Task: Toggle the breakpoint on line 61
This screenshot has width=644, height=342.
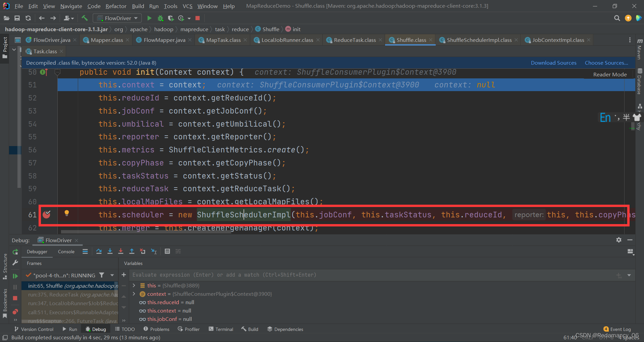Action: [x=47, y=214]
